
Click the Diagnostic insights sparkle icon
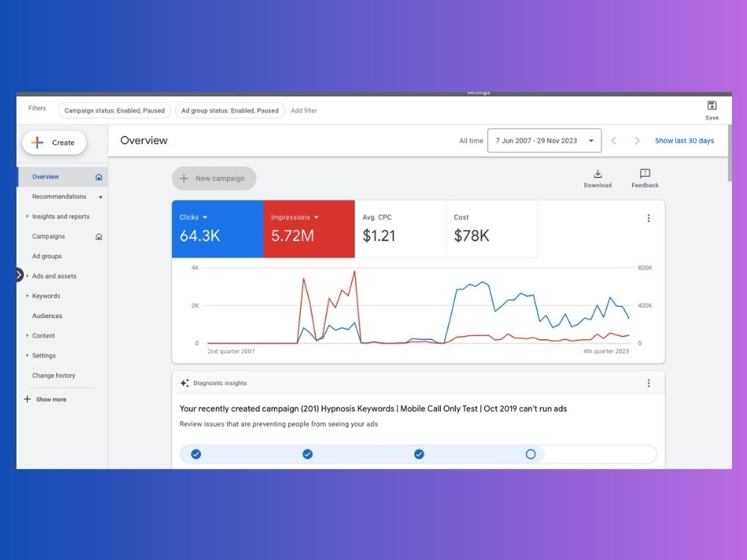185,383
